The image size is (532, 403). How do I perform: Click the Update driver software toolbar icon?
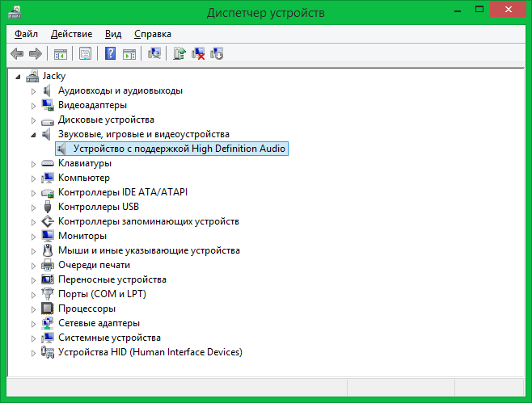(x=179, y=54)
